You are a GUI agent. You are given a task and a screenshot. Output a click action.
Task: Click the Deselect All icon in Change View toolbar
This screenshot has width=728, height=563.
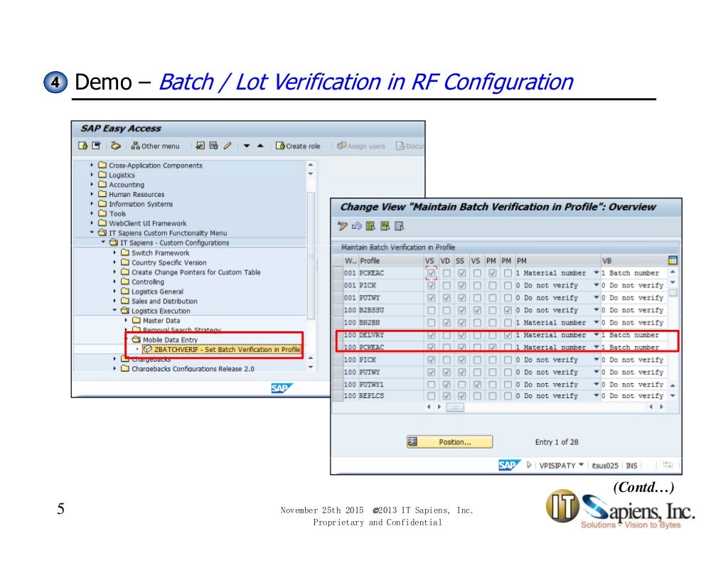tap(399, 226)
